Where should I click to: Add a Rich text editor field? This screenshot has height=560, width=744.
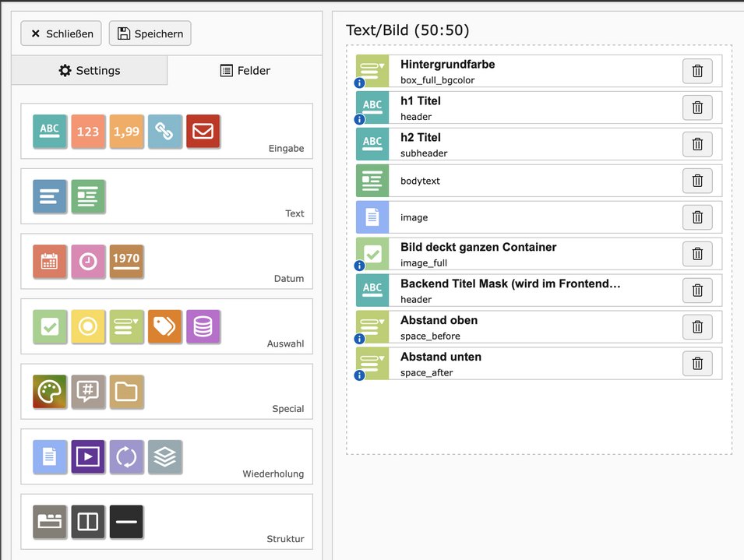click(x=88, y=196)
